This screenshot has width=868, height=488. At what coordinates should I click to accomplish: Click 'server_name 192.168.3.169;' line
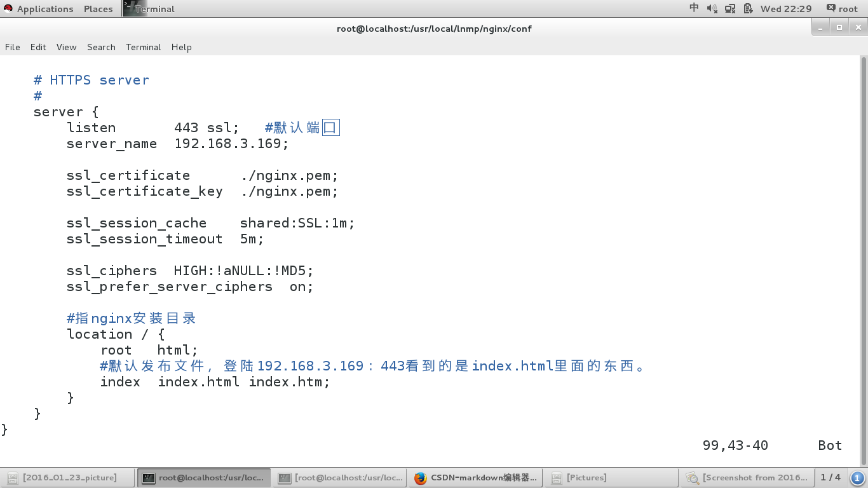click(177, 144)
